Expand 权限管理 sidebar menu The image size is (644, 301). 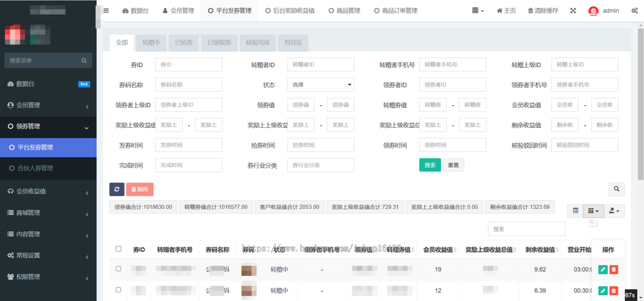(48, 277)
